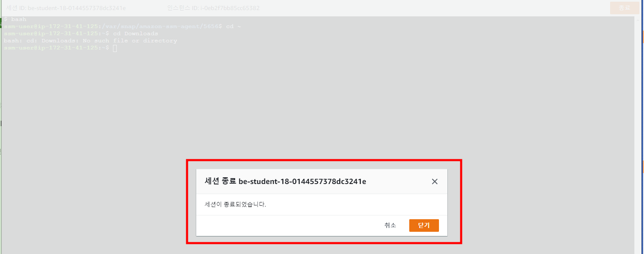Image resolution: width=644 pixels, height=254 pixels.
Task: Click the faded 종료 button at top right
Action: 624,8
